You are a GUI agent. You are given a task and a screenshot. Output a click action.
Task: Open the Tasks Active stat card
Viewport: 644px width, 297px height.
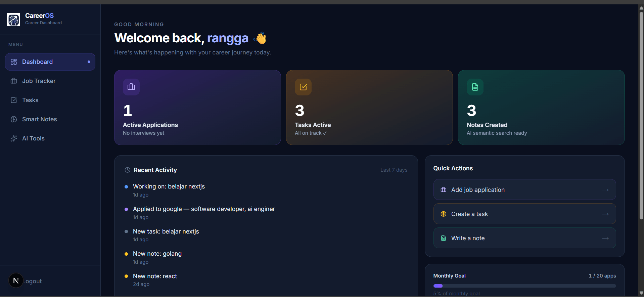point(369,108)
